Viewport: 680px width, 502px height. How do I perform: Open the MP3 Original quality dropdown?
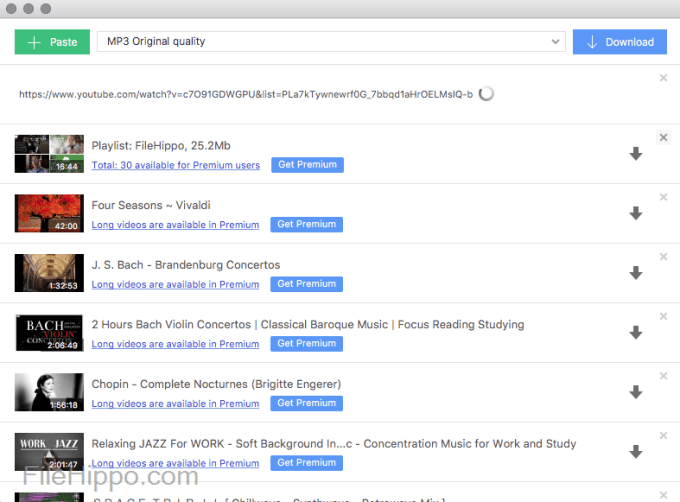point(331,42)
